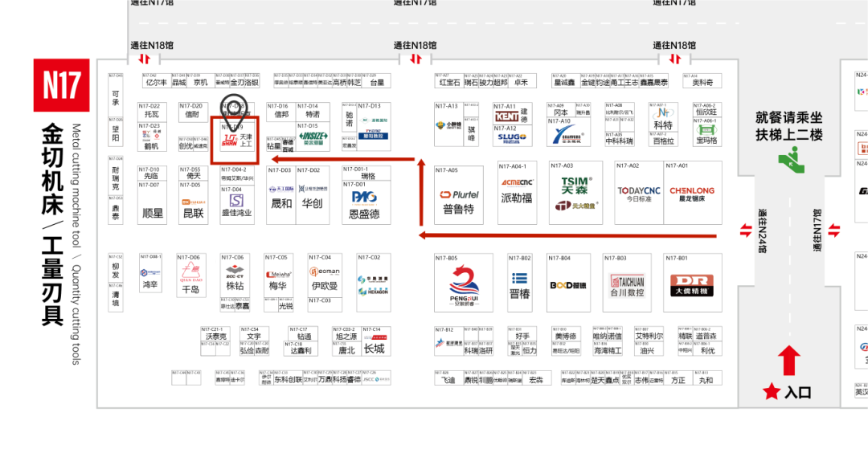
Task: Click the 飞迪 booth label
Action: click(x=448, y=381)
